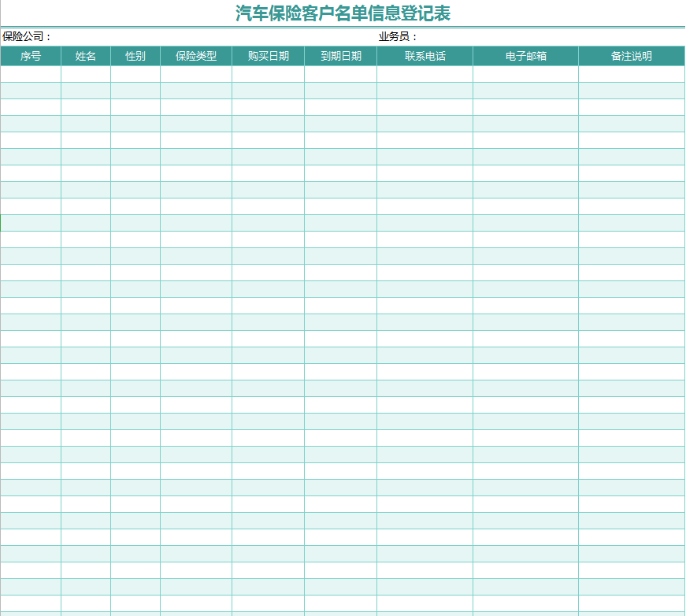Click the 到期日期 column header
The height and width of the screenshot is (616, 686).
340,56
